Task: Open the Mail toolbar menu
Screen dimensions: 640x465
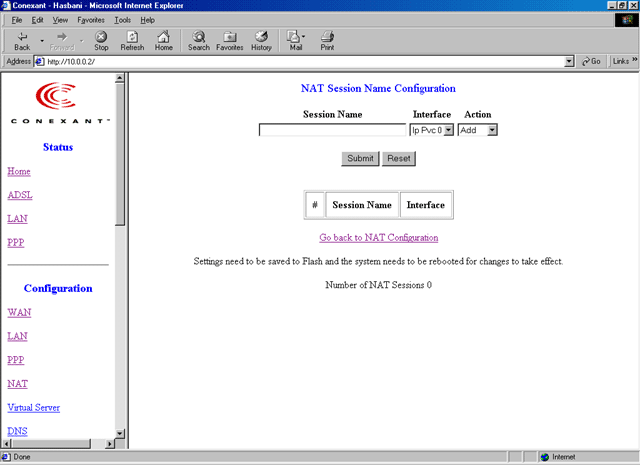Action: coord(296,41)
